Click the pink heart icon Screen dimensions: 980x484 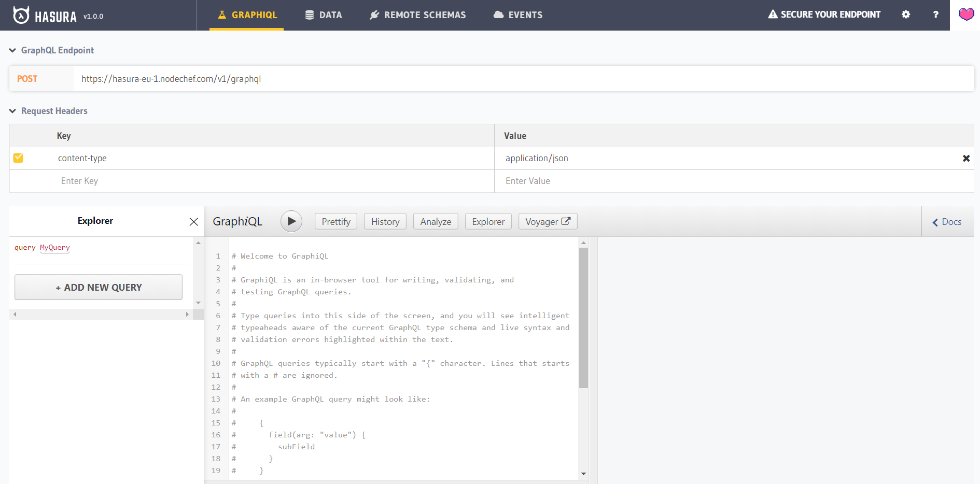pyautogui.click(x=967, y=15)
